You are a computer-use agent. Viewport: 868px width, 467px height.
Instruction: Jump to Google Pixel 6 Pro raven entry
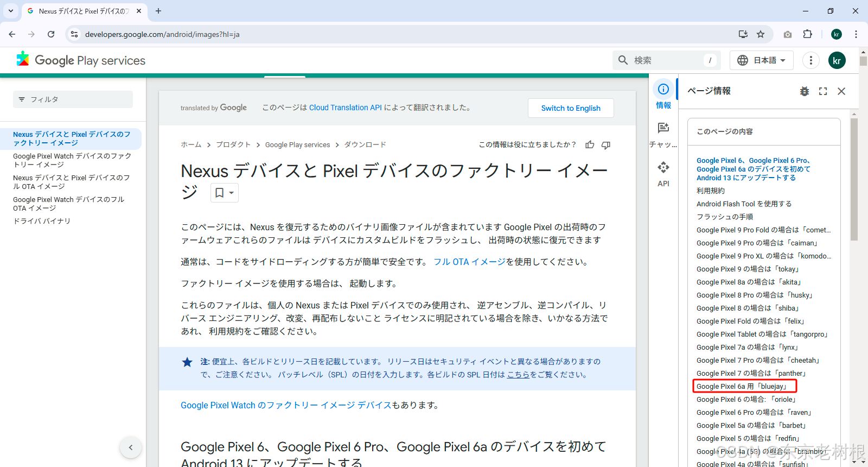(x=754, y=412)
